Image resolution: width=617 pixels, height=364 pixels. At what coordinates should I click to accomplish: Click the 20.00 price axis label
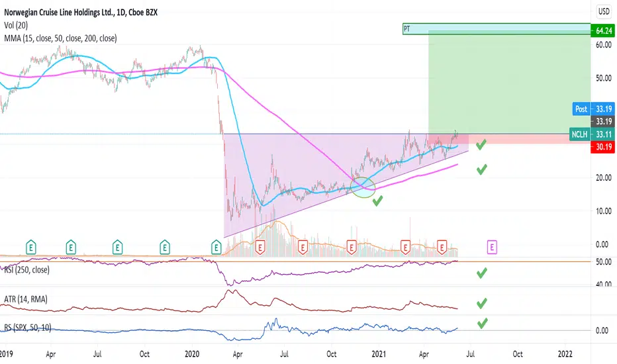(604, 177)
